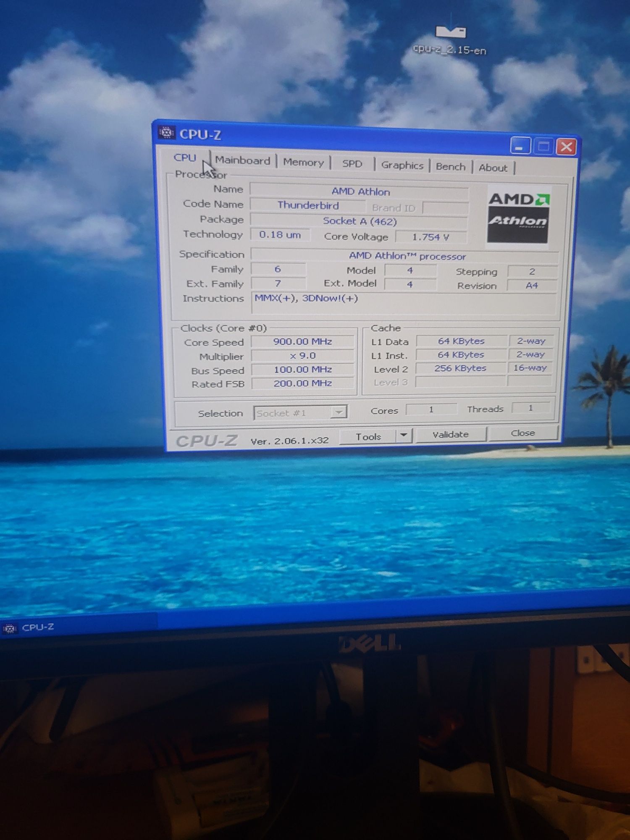Screen dimensions: 630x840
Task: Switch to the Memory tab
Action: (x=303, y=163)
